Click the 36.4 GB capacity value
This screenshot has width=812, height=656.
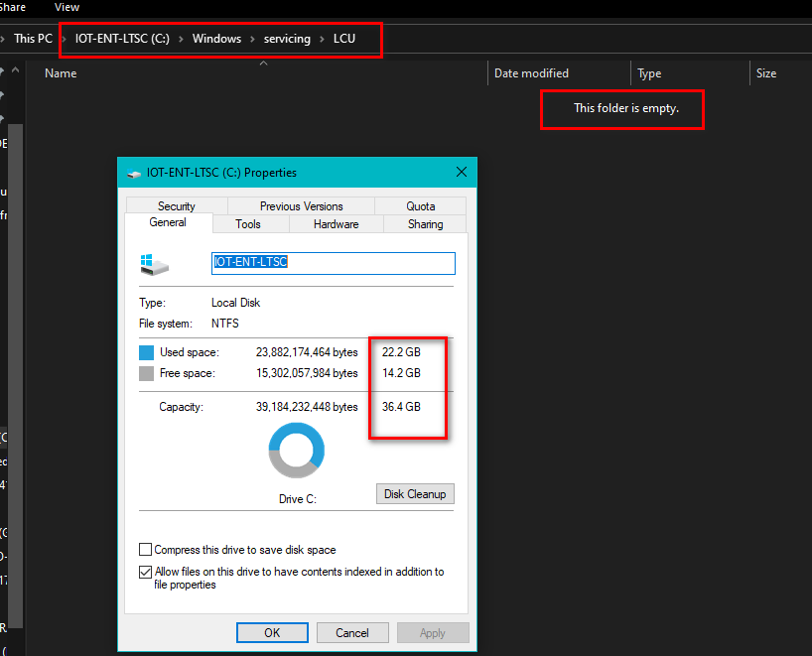pos(401,407)
